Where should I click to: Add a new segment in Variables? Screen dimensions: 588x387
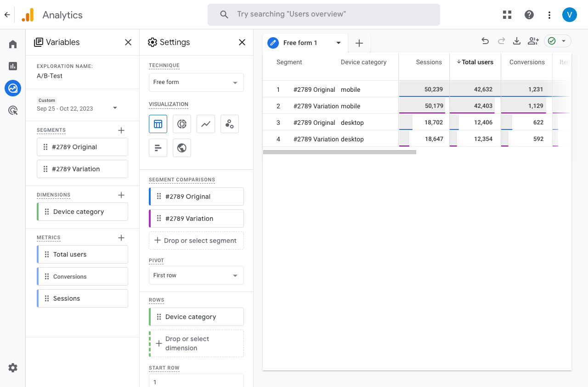pos(121,130)
